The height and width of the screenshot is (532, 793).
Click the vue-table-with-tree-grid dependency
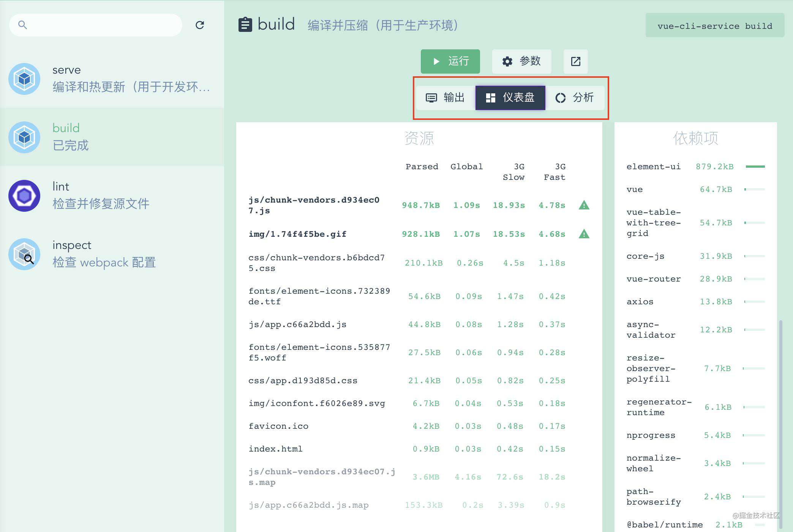click(x=654, y=223)
